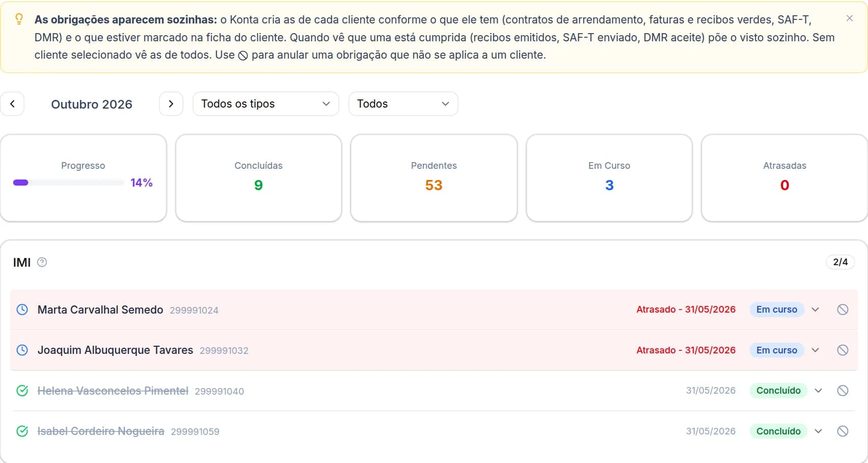The image size is (868, 463).
Task: Select the Pendentes summary card
Action: click(x=433, y=178)
